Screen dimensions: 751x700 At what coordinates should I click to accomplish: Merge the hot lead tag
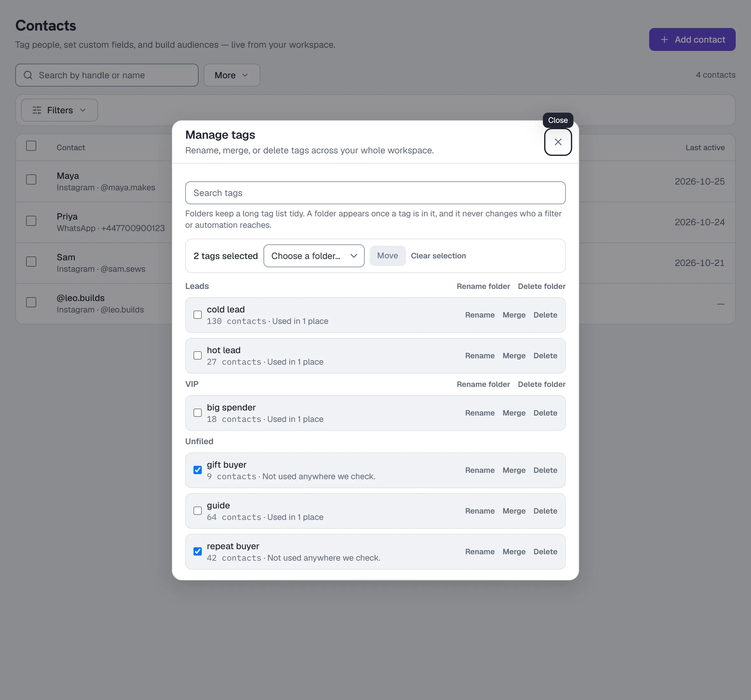click(514, 356)
